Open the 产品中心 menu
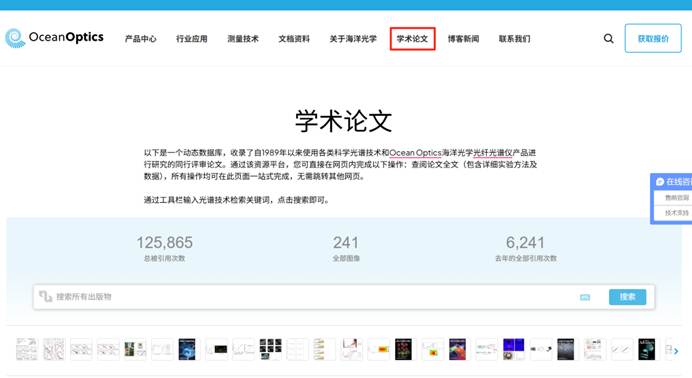 [x=140, y=39]
